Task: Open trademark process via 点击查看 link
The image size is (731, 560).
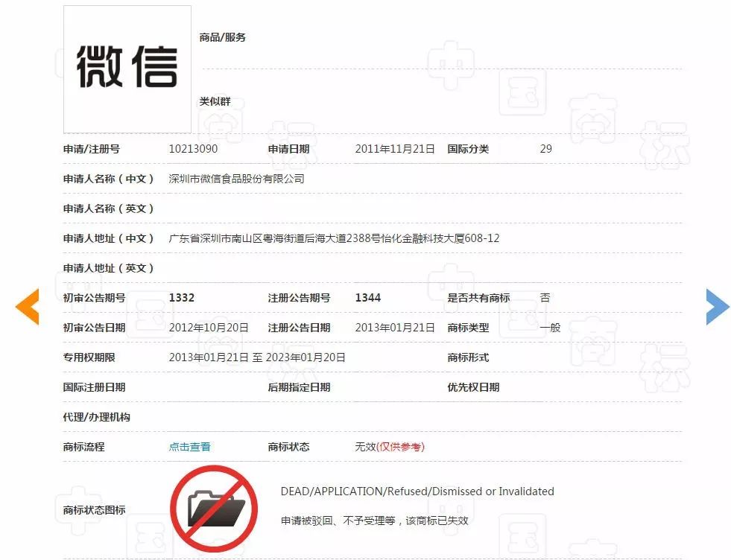Action: pos(189,447)
